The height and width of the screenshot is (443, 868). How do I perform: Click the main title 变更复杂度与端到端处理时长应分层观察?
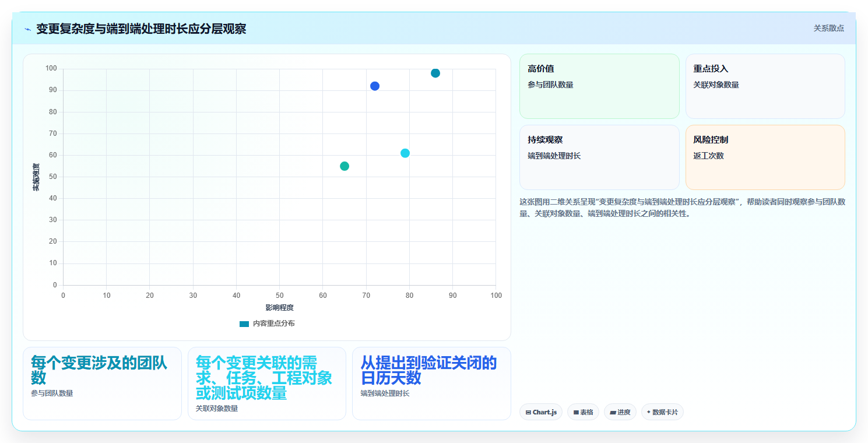(x=141, y=29)
